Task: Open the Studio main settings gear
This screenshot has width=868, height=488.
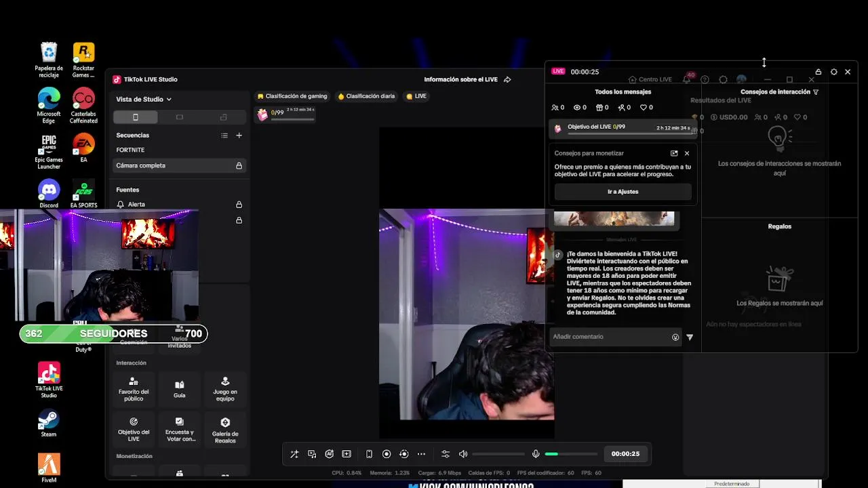Action: 724,79
